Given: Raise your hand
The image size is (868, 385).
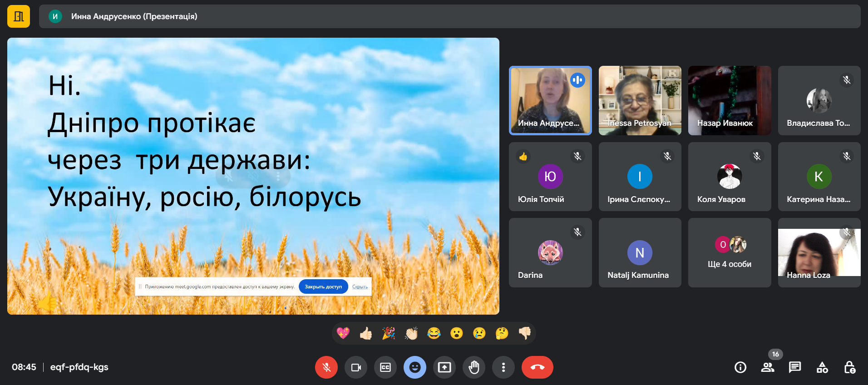Looking at the screenshot, I should coord(474,367).
